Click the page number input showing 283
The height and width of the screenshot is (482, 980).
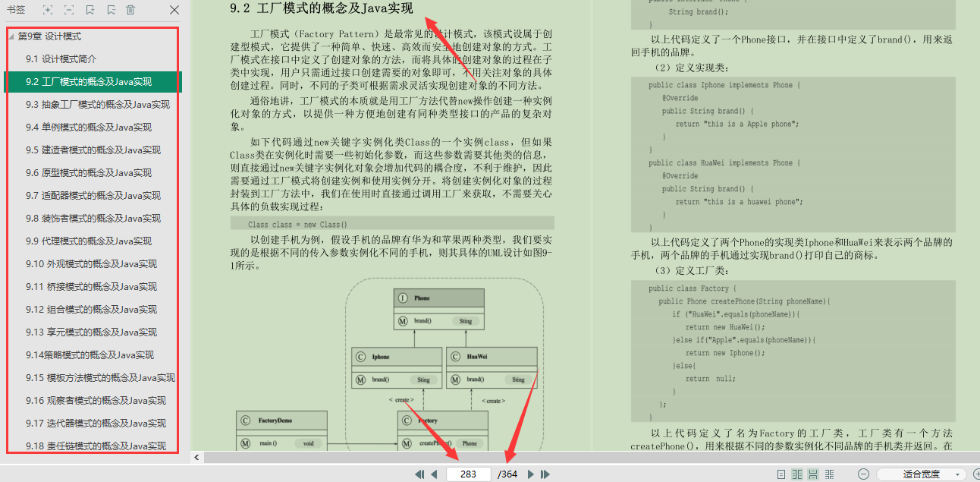point(468,474)
